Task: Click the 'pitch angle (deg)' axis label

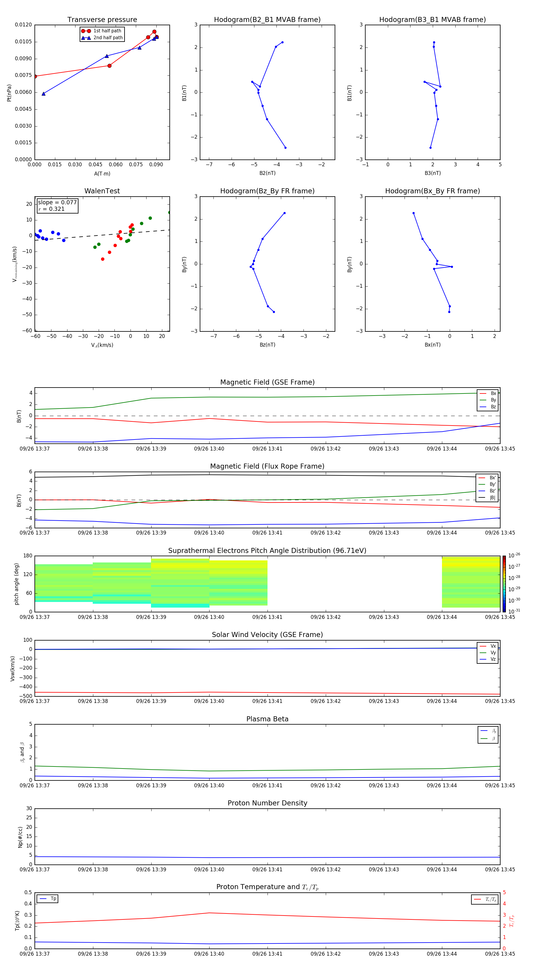Action: click(16, 584)
